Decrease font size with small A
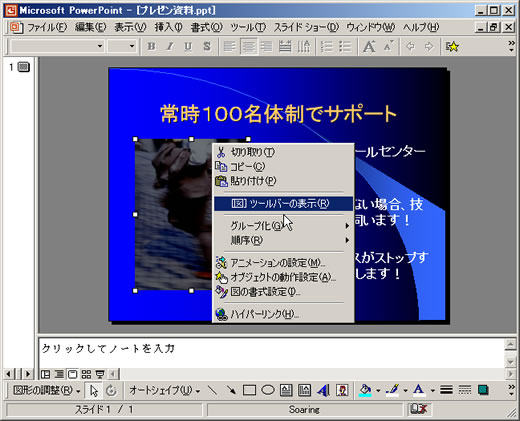Image resolution: width=520 pixels, height=421 pixels. click(x=388, y=46)
